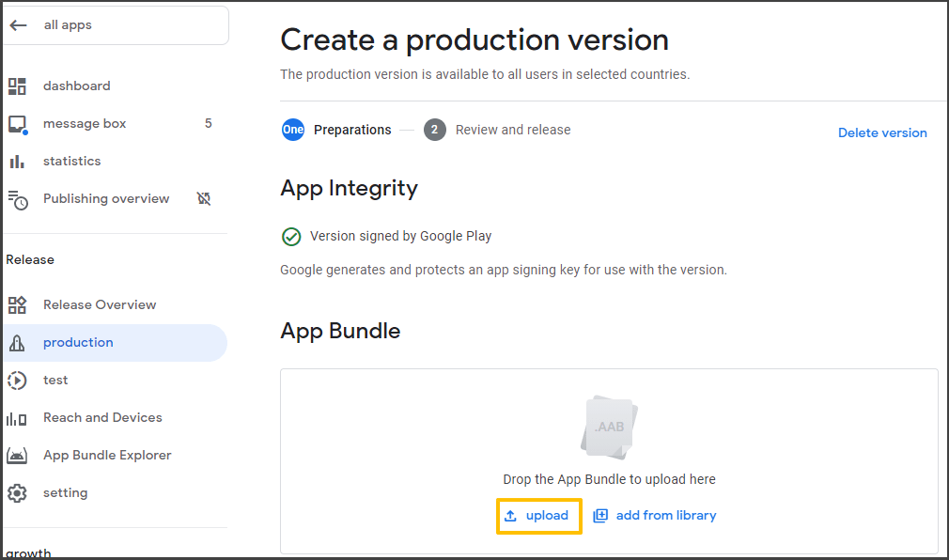949x560 pixels.
Task: Delete this production version
Action: coord(882,132)
